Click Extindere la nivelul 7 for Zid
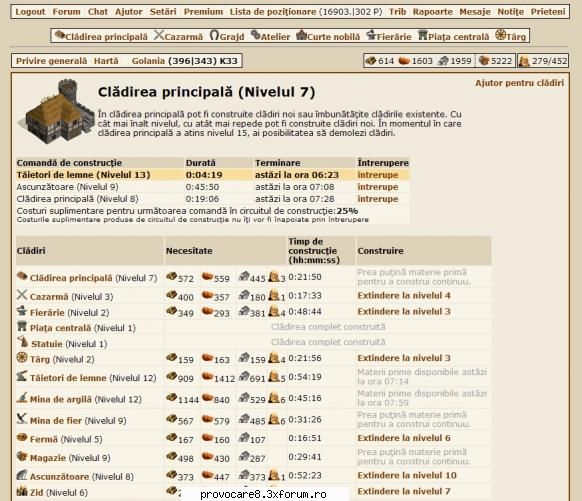This screenshot has height=501, width=582. click(x=404, y=491)
